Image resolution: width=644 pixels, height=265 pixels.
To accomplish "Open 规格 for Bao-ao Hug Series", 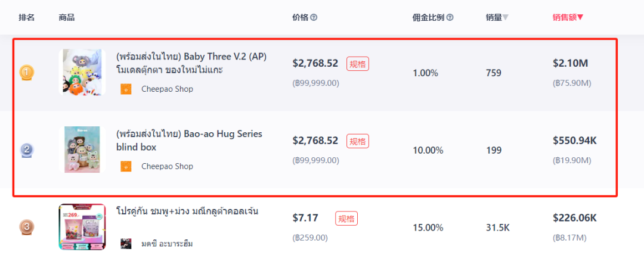I will point(358,141).
